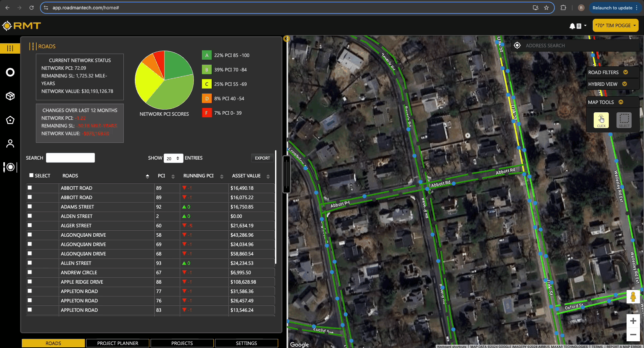Check the ALGER STREET row checkbox

(x=30, y=226)
